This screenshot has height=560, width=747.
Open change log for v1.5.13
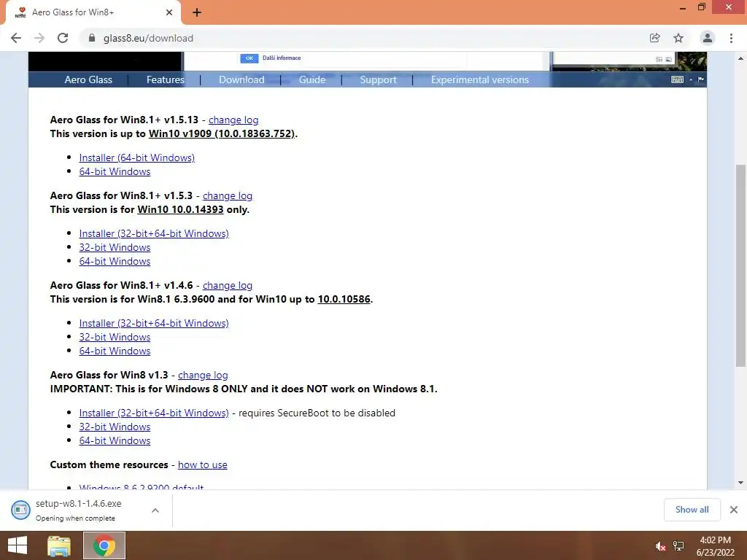click(x=233, y=120)
